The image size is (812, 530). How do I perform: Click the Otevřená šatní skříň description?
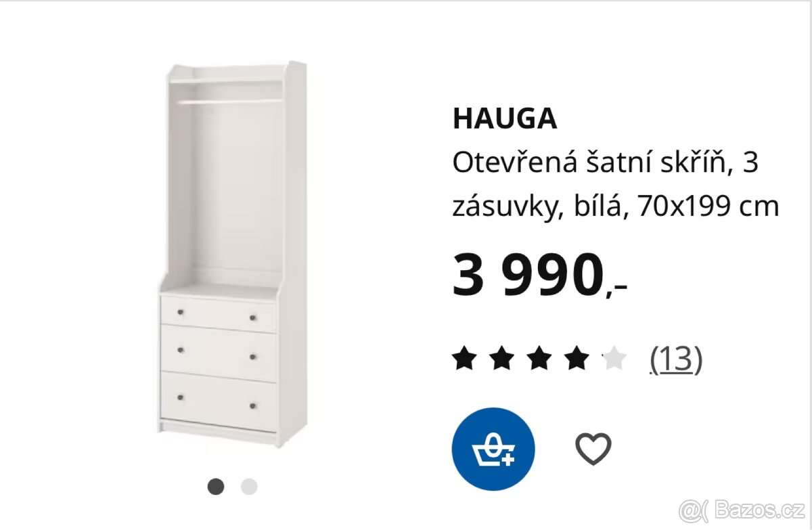616,184
